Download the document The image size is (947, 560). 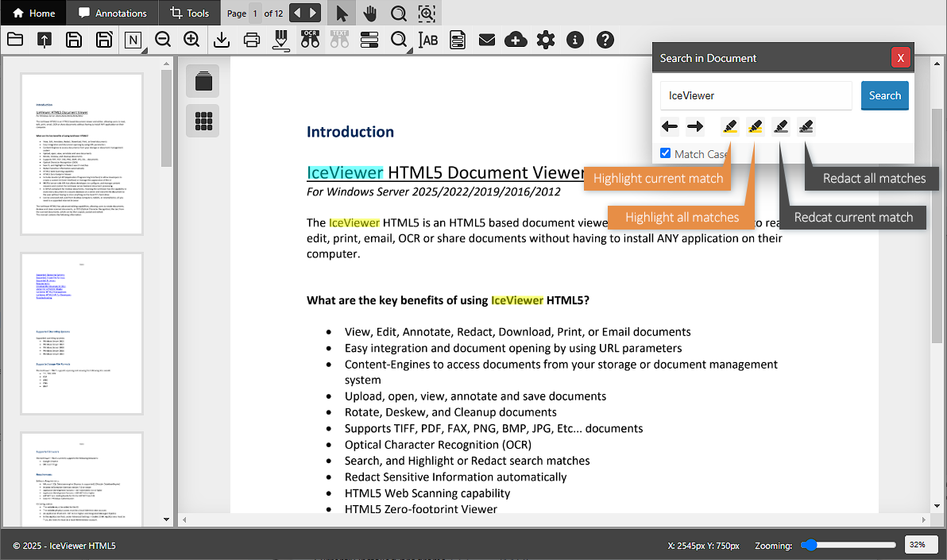click(x=222, y=40)
